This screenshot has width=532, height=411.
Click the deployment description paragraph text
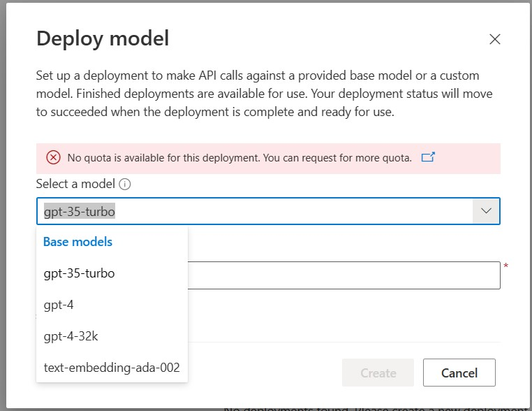point(257,94)
